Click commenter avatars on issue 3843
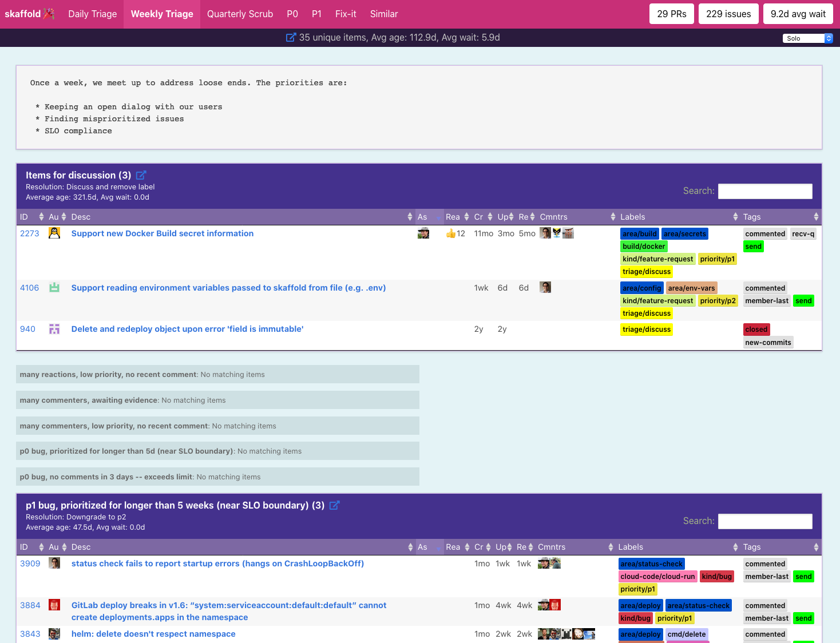Viewport: 840px width, 643px height. 566,633
